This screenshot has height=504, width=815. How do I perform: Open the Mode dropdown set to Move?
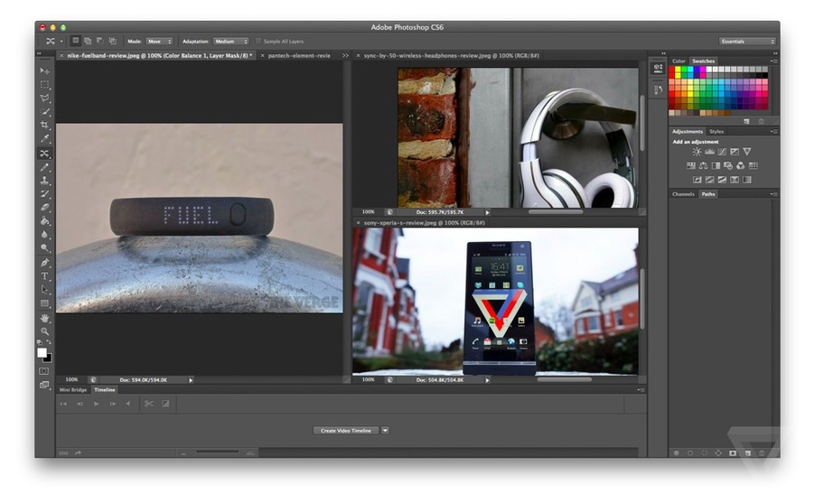click(159, 41)
